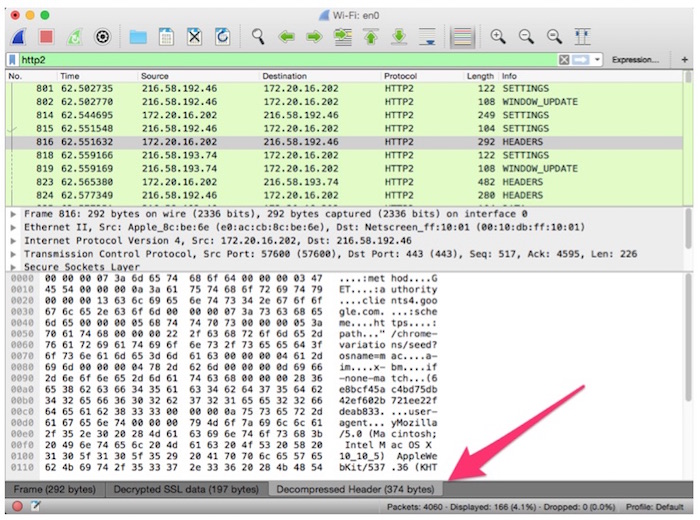Switch to the Frame (292 bytes) tab

(x=55, y=489)
